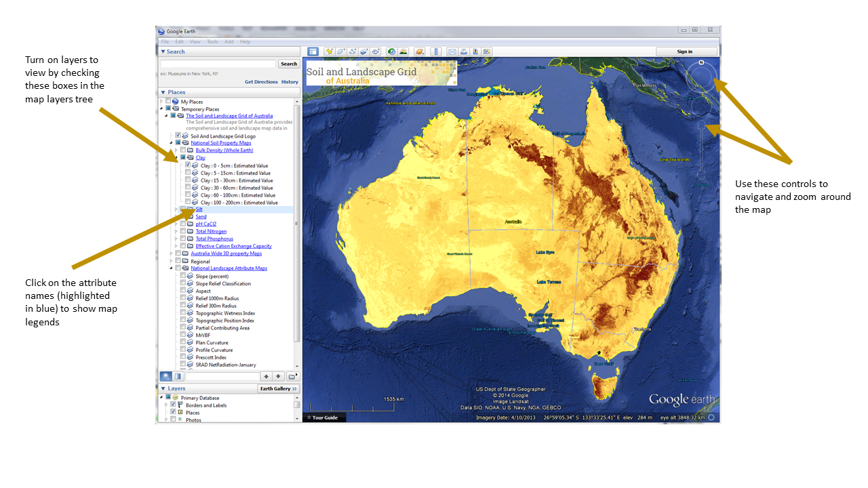Expand the Regional folder arrow
The height and width of the screenshot is (488, 868).
point(172,261)
